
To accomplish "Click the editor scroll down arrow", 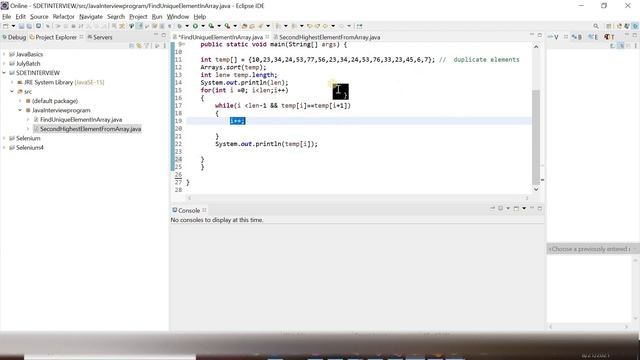I will tap(536, 189).
